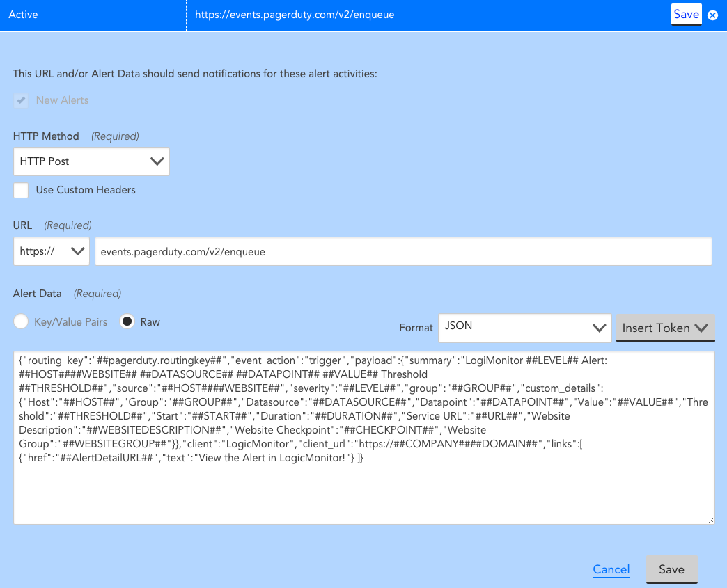Enable the Use Custom Headers checkbox
This screenshot has width=727, height=588.
21,190
